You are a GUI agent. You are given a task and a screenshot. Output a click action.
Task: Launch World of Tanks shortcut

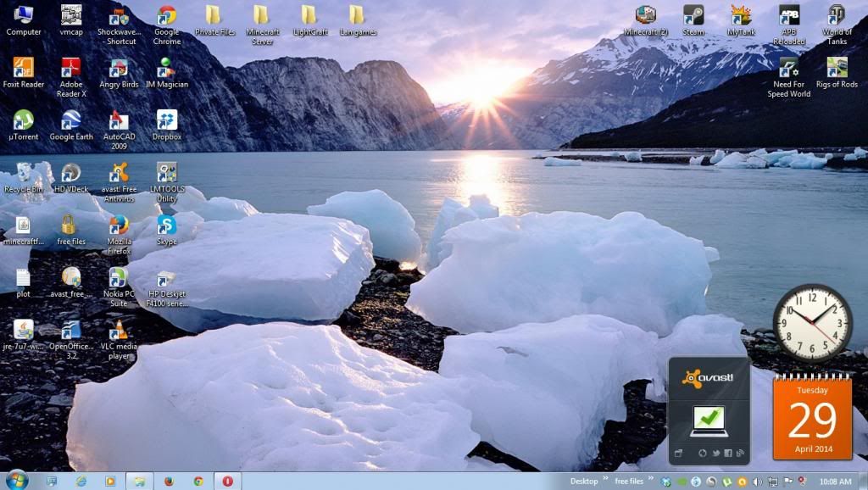click(x=837, y=16)
